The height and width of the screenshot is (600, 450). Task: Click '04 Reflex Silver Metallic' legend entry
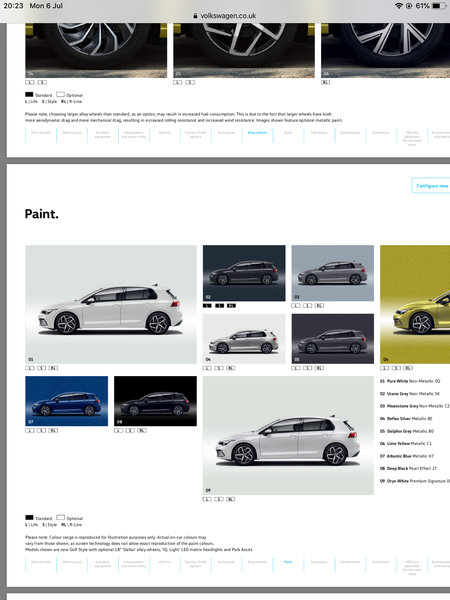406,419
